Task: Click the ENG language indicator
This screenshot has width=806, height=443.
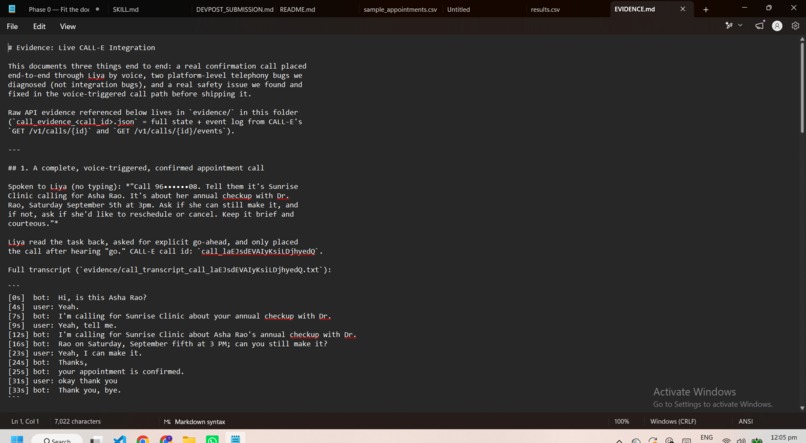Action: coord(706,437)
